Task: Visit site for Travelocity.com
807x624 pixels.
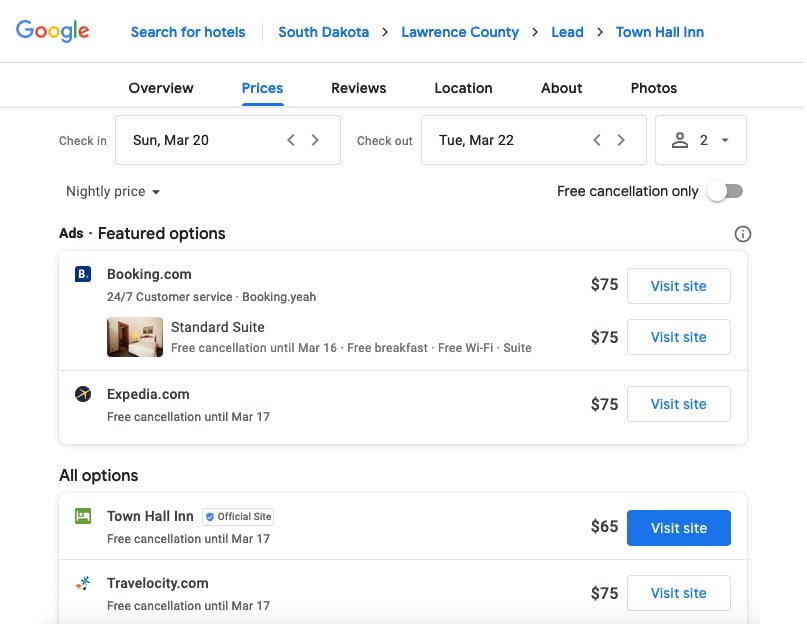Action: [x=678, y=593]
